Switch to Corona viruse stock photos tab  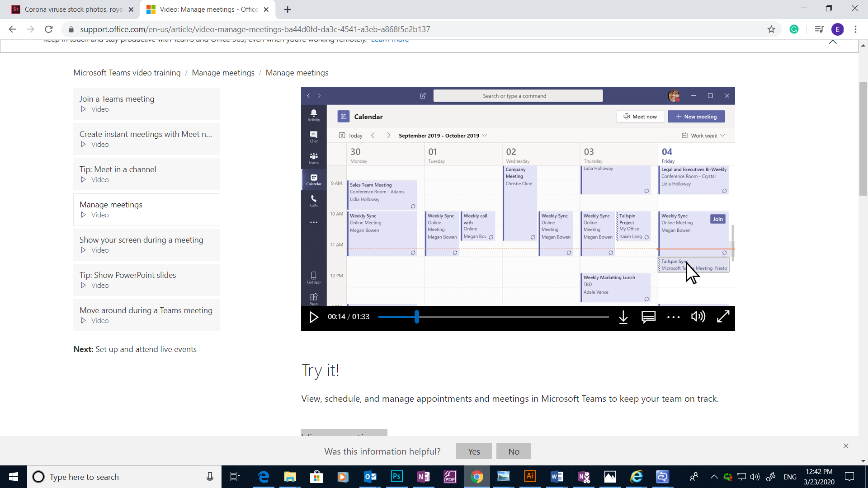click(x=72, y=9)
